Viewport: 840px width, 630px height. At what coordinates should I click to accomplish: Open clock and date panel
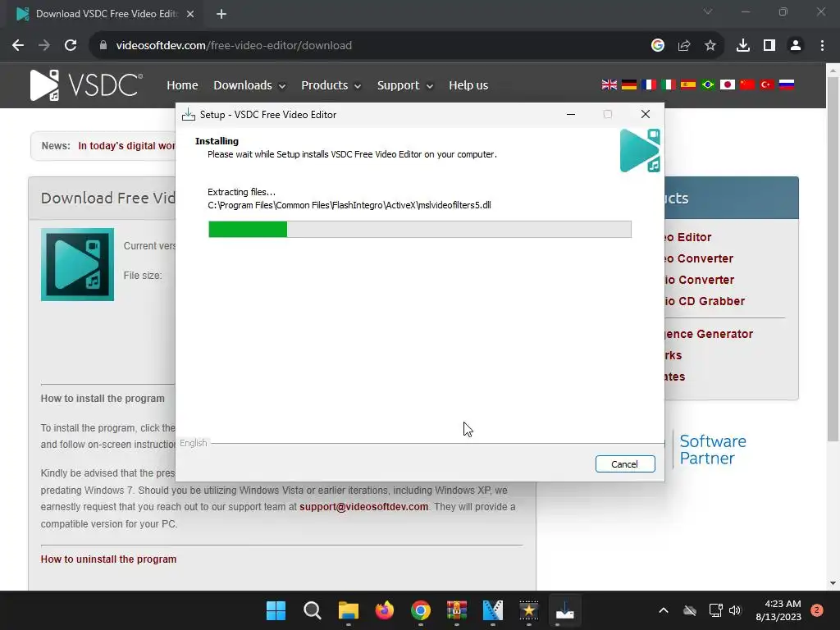click(778, 610)
